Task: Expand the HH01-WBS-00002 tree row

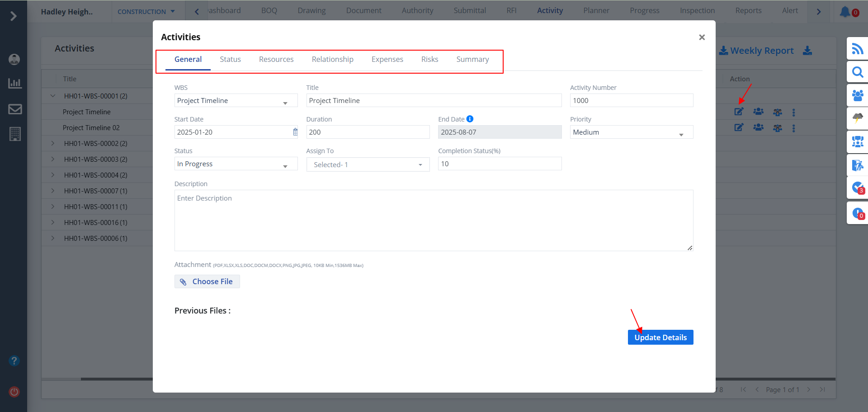Action: click(53, 143)
